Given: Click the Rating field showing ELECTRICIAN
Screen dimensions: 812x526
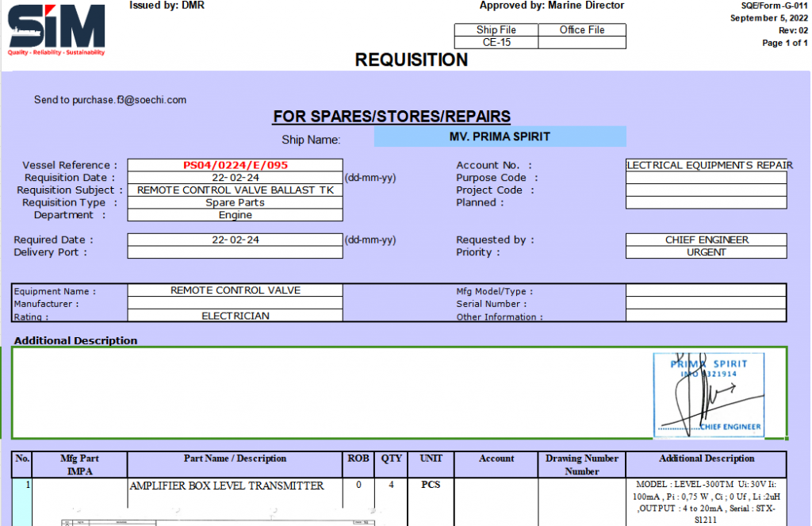Looking at the screenshot, I should click(x=236, y=316).
